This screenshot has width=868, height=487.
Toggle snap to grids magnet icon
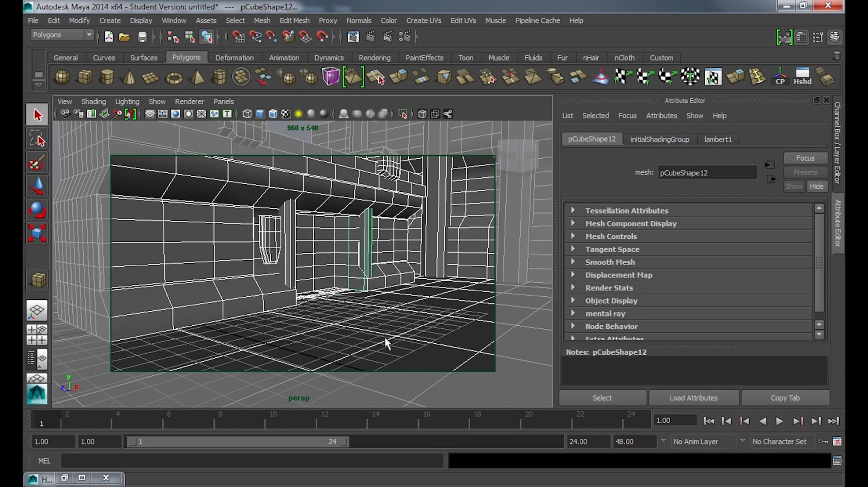pyautogui.click(x=238, y=37)
